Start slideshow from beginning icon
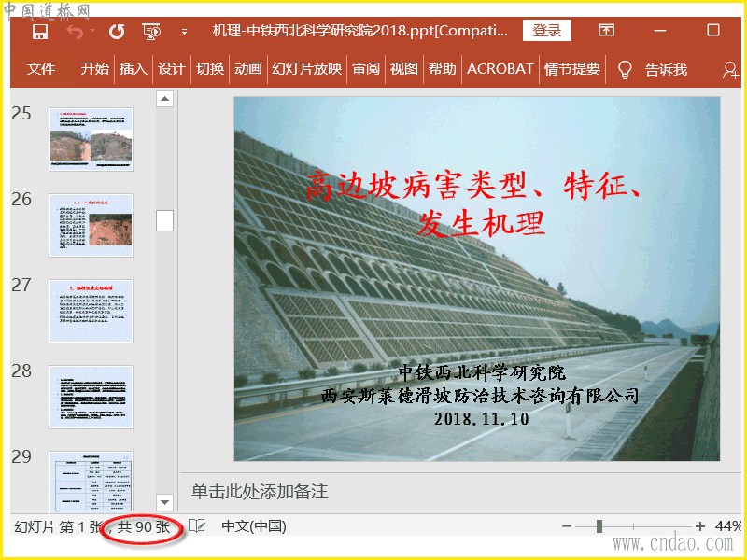Viewport: 747px width, 560px height. [x=151, y=32]
